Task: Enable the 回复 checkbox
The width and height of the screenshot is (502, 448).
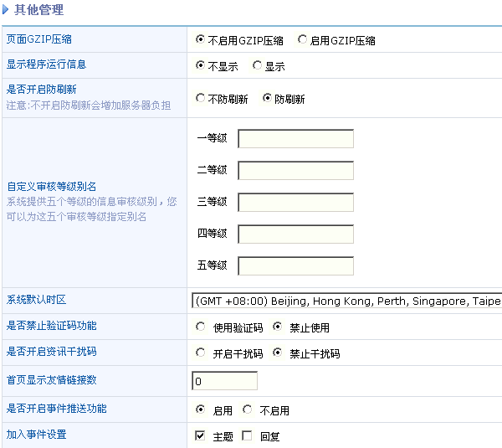Action: coord(247,435)
